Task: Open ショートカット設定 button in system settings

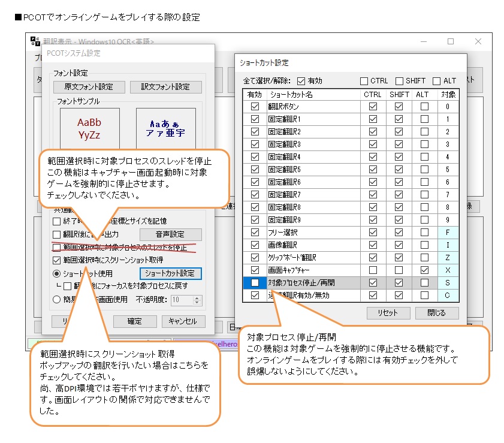Action: (170, 273)
